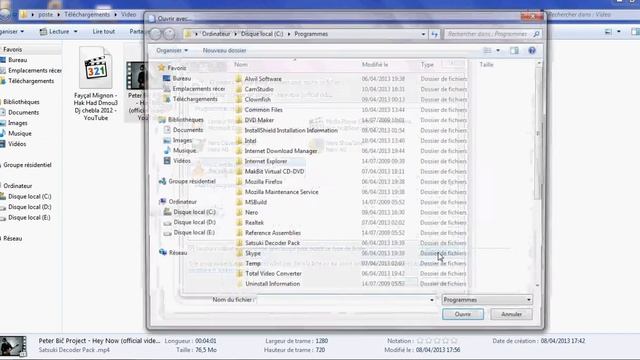Open view options dropdown arrow in dialog
Viewport: 640px width, 360px height.
click(498, 51)
